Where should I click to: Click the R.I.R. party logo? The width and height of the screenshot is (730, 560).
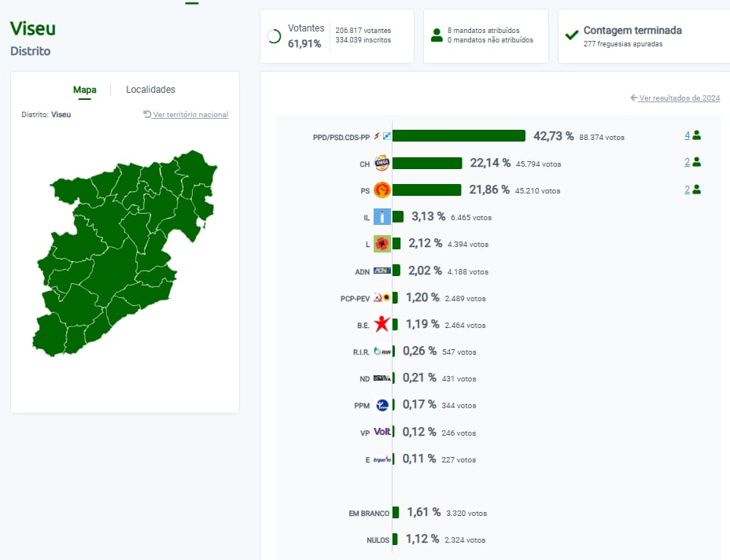pyautogui.click(x=382, y=352)
